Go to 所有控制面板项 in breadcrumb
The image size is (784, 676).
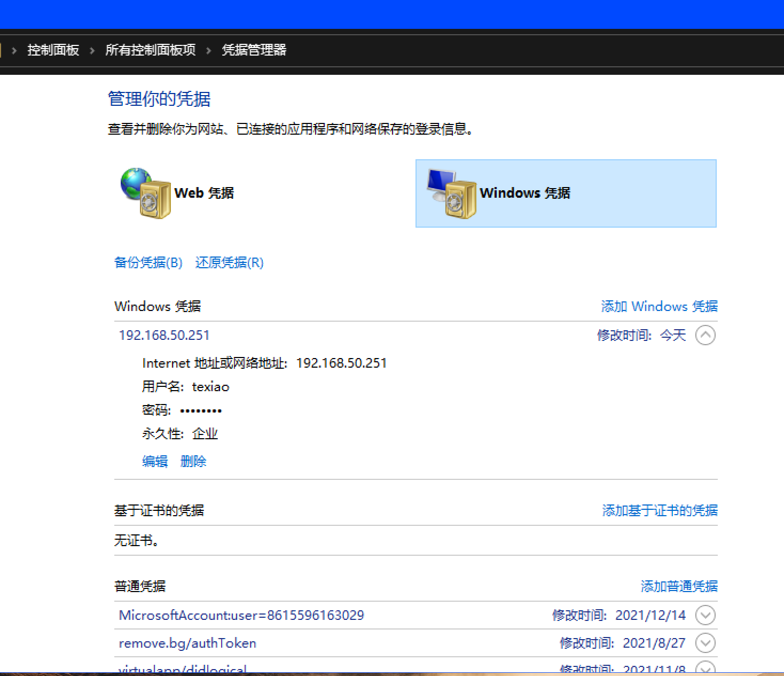pyautogui.click(x=151, y=50)
